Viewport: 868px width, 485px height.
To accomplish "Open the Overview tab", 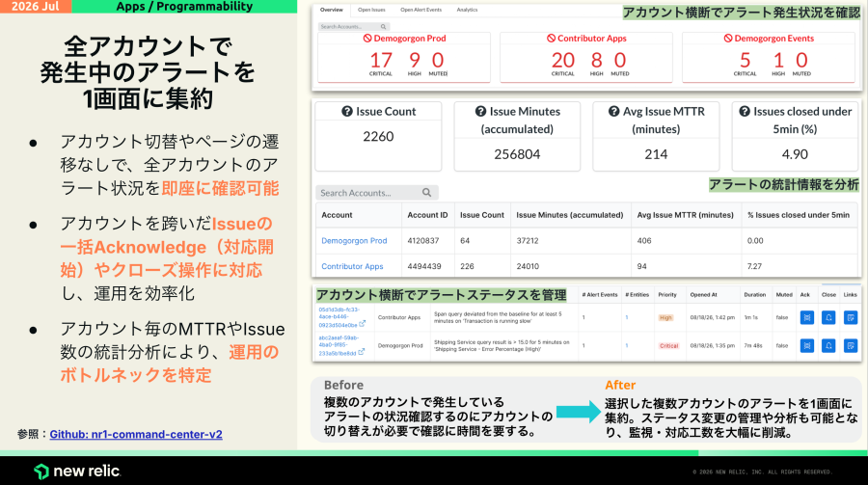I will click(x=331, y=10).
